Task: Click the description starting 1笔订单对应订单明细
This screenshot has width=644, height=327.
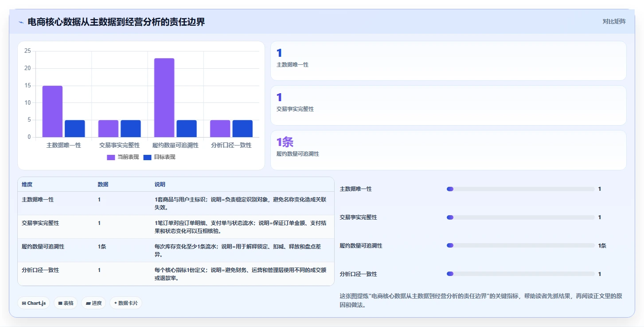Action: [241, 227]
